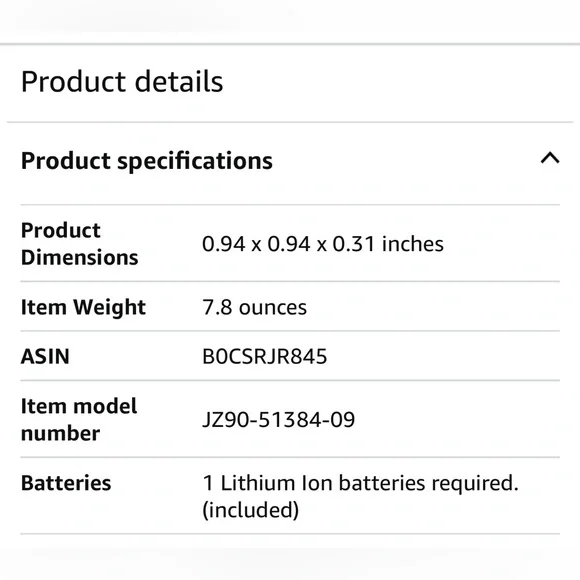Click the word Dimensions in first row

click(80, 257)
